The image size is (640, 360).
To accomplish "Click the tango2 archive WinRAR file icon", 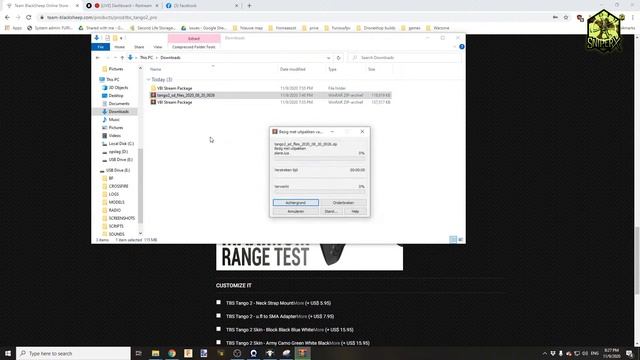I will 153,95.
